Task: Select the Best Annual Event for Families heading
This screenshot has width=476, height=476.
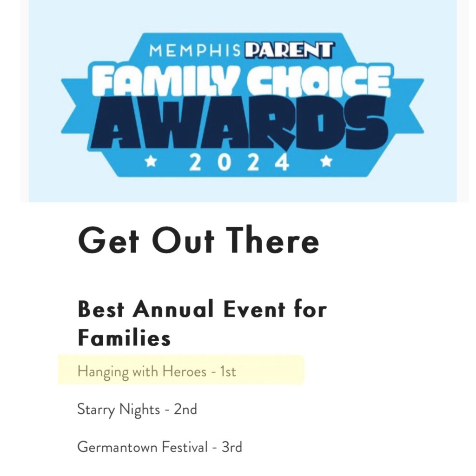Action: pos(202,323)
